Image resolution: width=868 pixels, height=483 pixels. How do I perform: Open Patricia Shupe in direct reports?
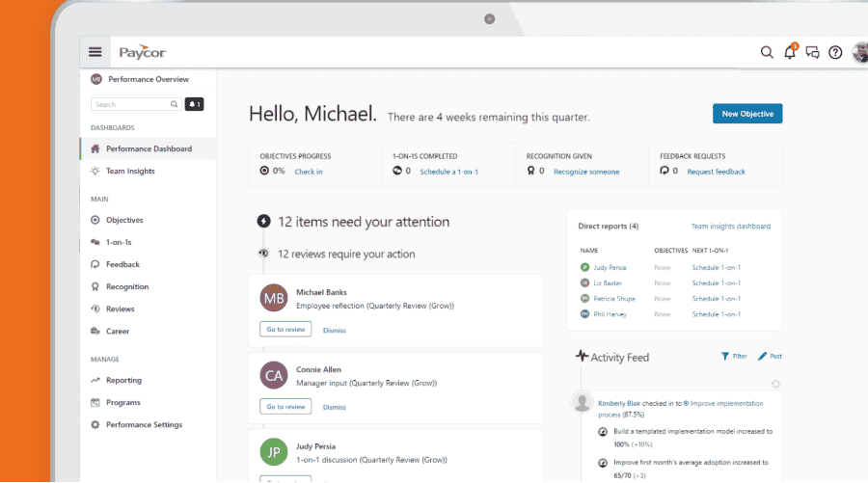point(614,298)
